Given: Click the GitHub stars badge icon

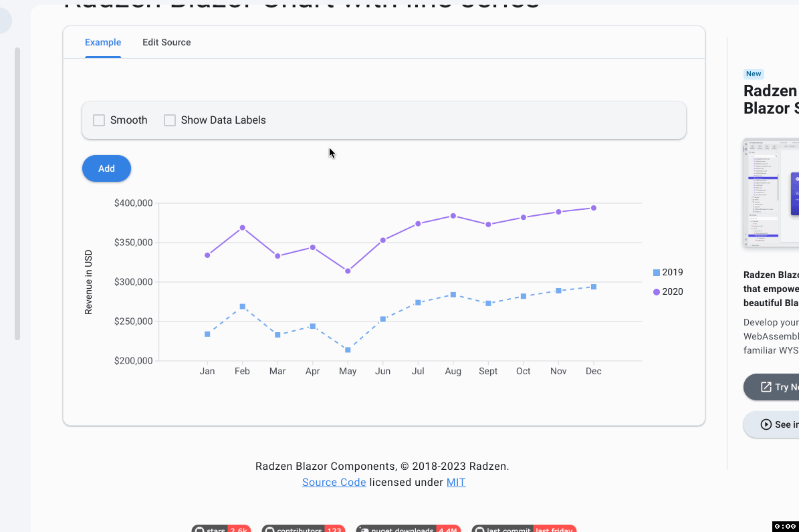Looking at the screenshot, I should coord(199,529).
